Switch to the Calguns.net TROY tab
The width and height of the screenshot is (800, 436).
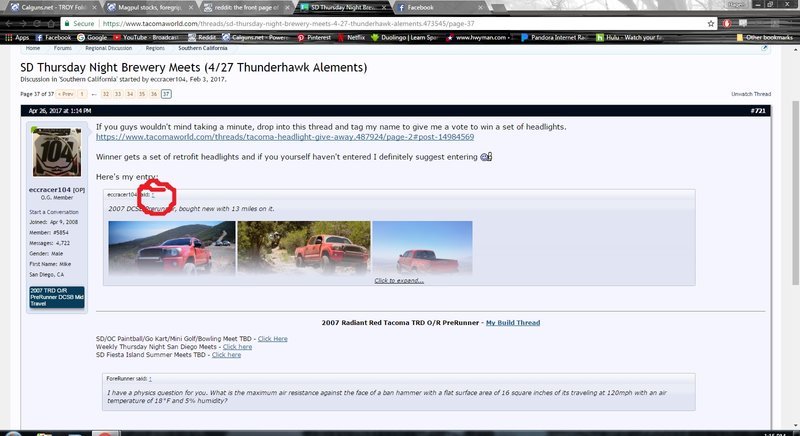pos(49,8)
